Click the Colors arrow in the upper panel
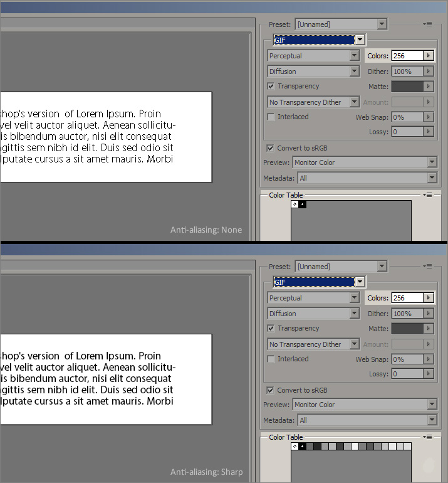 (429, 56)
